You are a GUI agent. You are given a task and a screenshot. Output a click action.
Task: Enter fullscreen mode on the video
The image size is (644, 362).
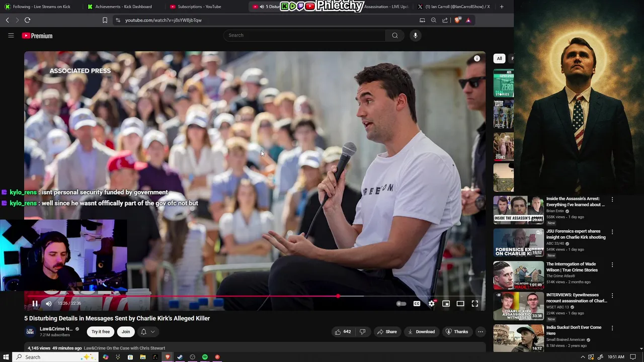click(x=475, y=304)
